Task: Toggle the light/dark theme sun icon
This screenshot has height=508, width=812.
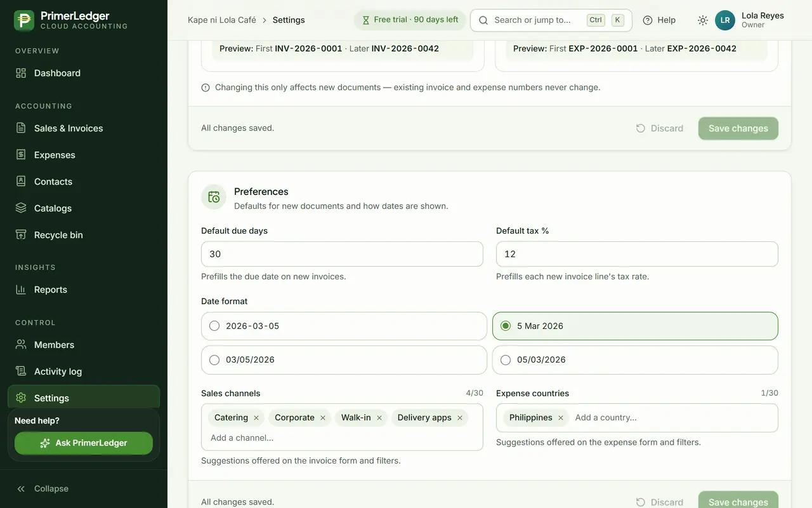Action: pyautogui.click(x=703, y=20)
